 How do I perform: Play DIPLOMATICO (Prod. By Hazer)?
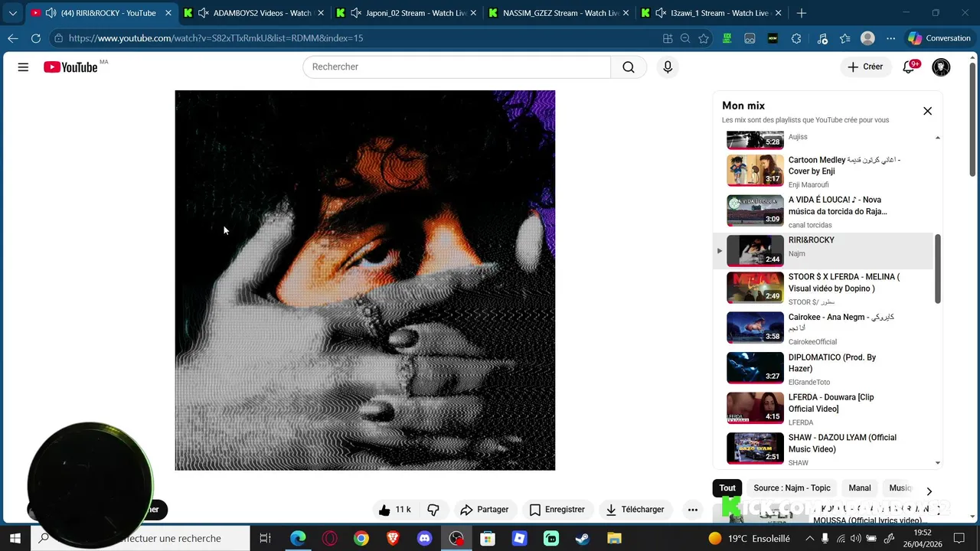point(825,369)
